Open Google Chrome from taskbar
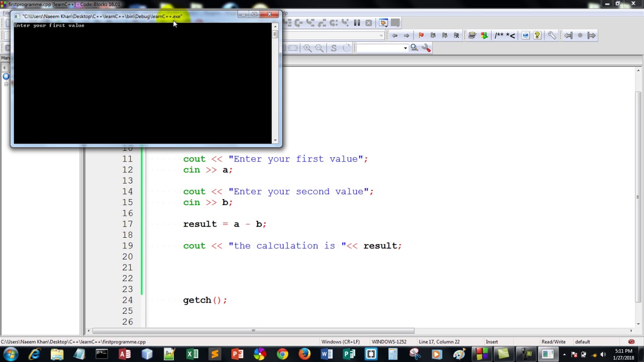Viewport: 644px width, 362px height. click(282, 354)
